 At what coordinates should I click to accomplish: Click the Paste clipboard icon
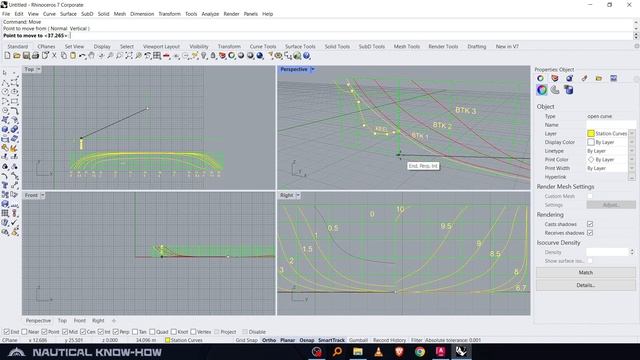tap(73, 56)
